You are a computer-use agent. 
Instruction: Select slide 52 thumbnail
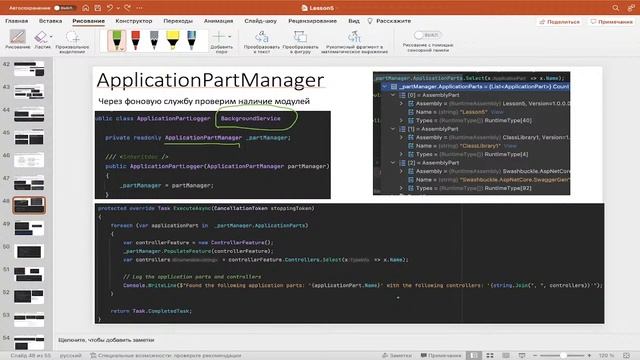click(29, 297)
